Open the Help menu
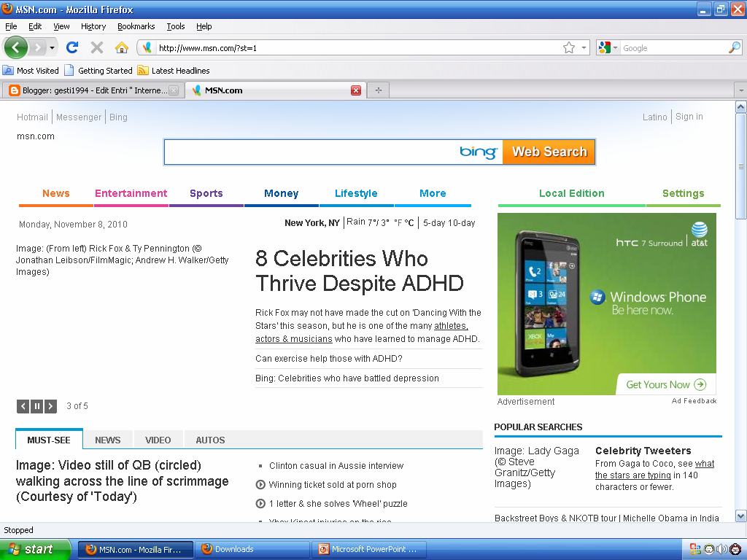 (204, 26)
